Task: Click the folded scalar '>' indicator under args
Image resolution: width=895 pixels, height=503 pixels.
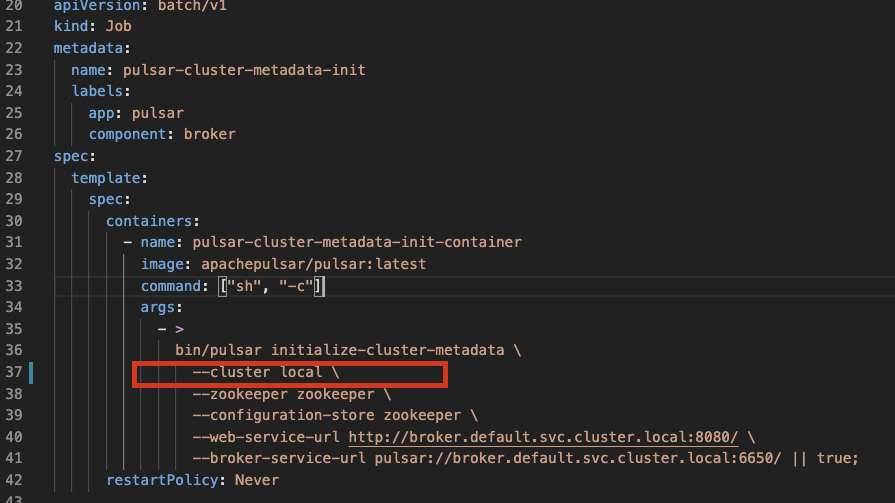Action: (x=179, y=329)
